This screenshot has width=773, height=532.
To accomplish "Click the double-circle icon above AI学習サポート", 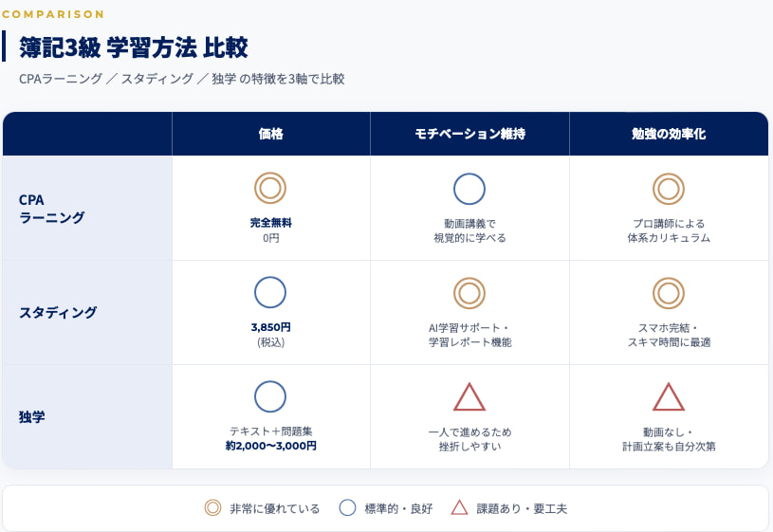I will tap(469, 293).
